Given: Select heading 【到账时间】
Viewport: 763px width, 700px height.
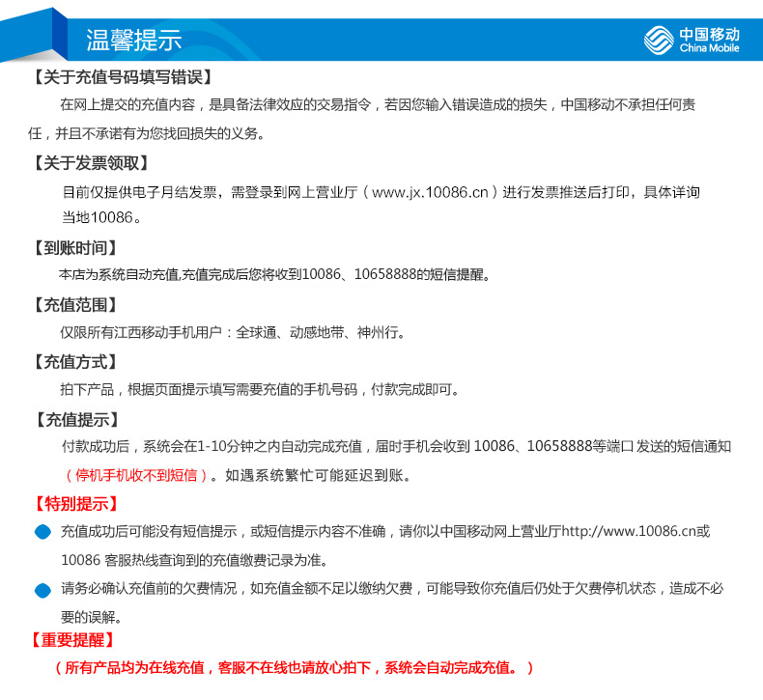Looking at the screenshot, I should click(x=75, y=248).
